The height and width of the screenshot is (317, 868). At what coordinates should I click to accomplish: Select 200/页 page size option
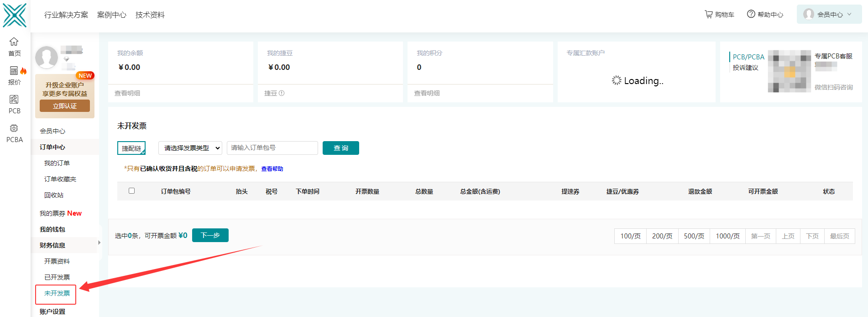[x=662, y=236]
